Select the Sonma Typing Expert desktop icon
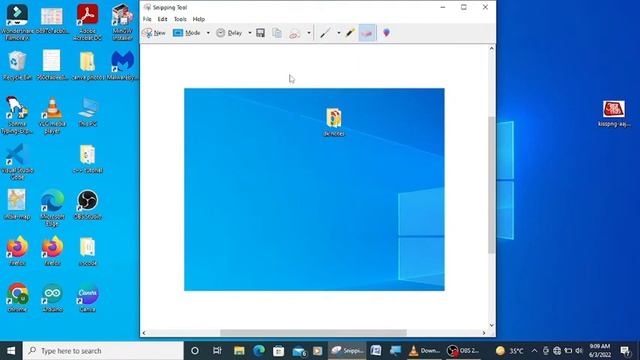Image resolution: width=640 pixels, height=360 pixels. click(17, 115)
